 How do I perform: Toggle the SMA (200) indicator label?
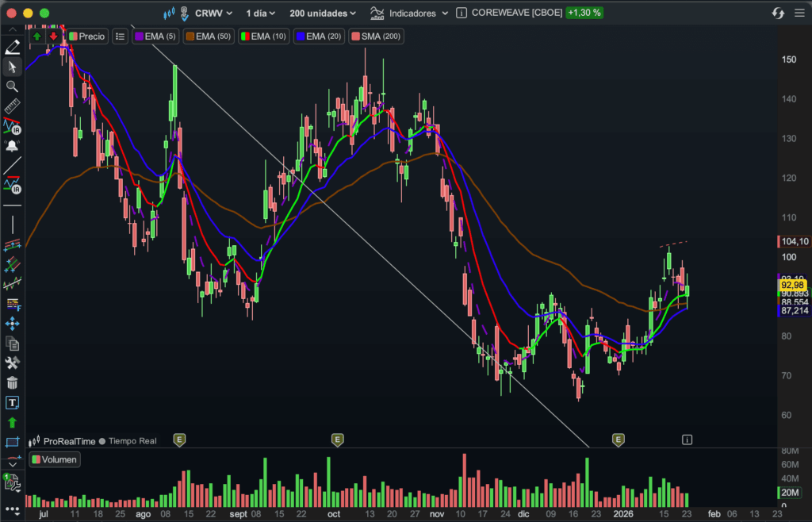[376, 36]
